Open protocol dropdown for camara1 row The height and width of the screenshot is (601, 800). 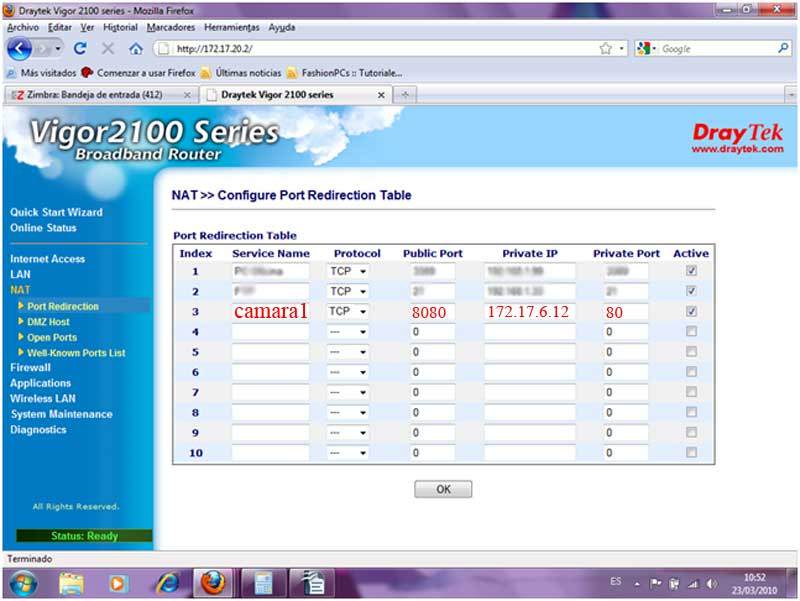347,311
